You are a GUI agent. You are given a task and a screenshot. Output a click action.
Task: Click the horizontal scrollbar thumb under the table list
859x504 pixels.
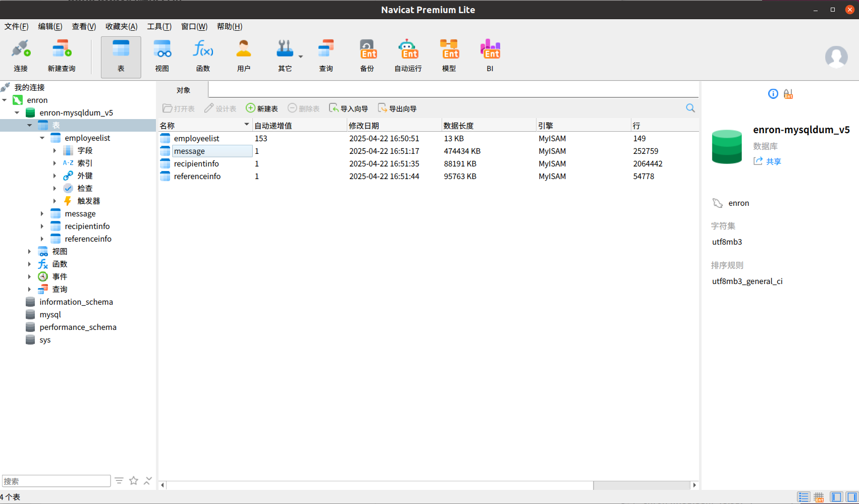tap(641, 485)
